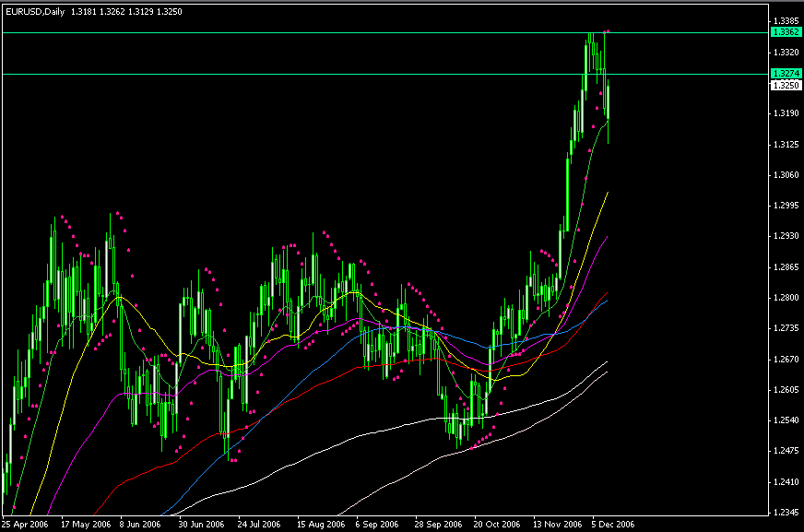Click the 1.3320 price scale value
This screenshot has width=804, height=532.
(786, 53)
